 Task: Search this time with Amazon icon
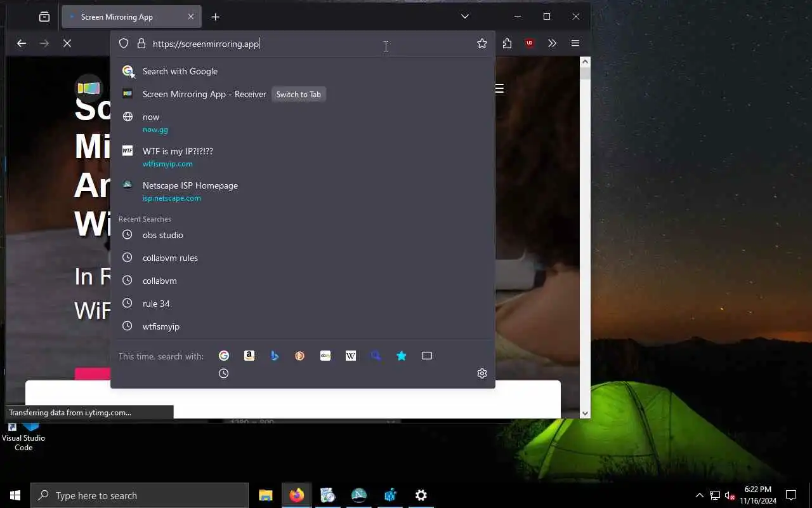coord(249,356)
